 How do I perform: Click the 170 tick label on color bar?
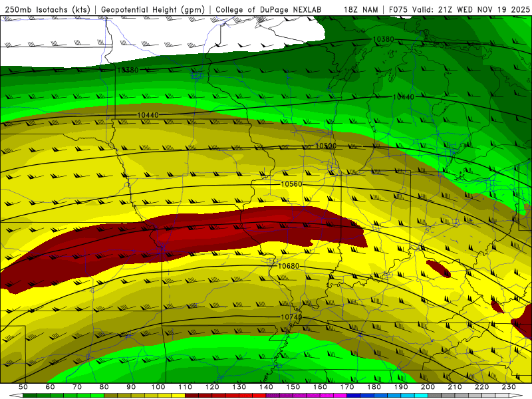347,387
